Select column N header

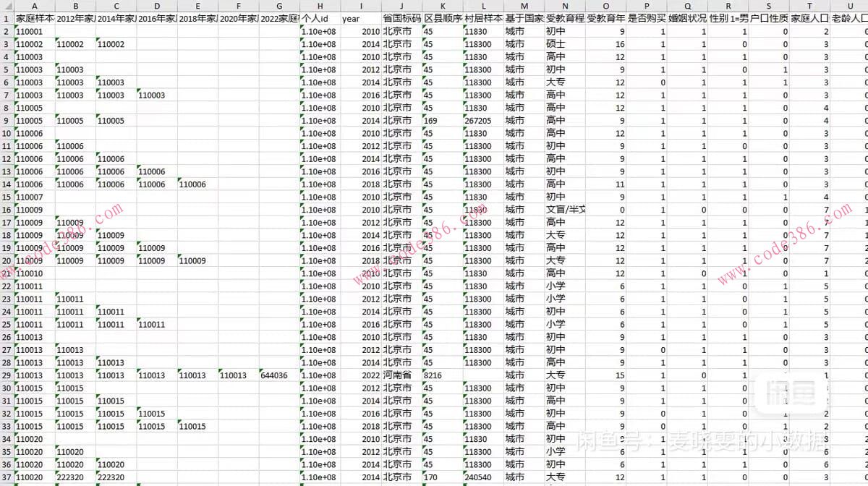[565, 6]
